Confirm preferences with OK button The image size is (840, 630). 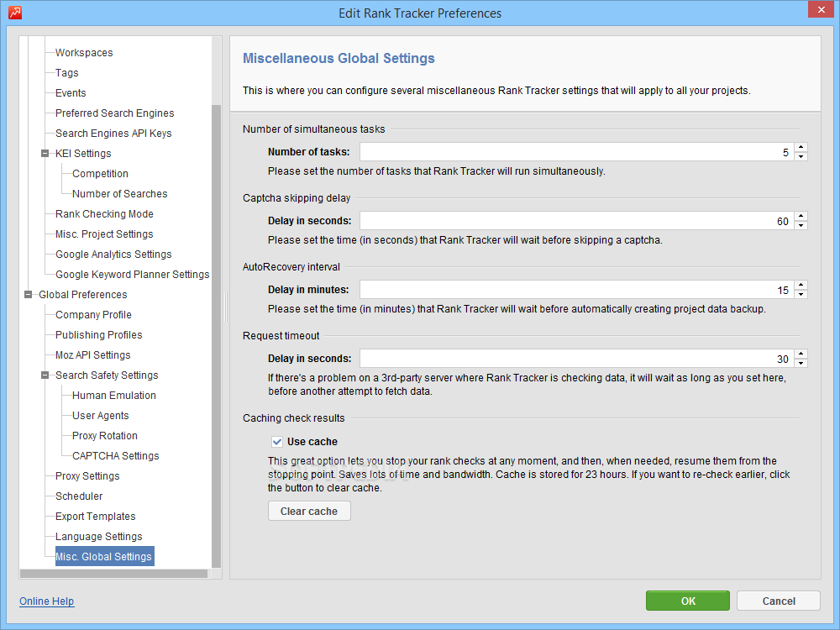click(688, 601)
